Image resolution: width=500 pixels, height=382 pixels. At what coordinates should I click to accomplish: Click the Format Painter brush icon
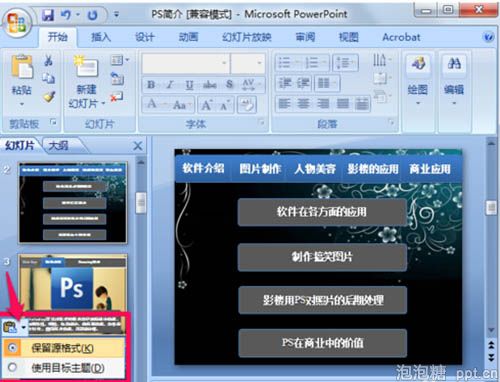49,97
